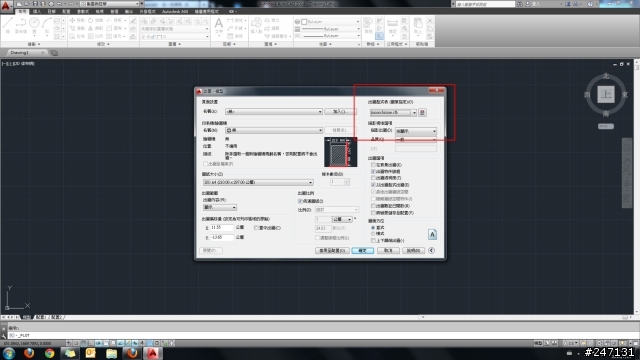Select the portrait orientation radio button

[x=373, y=227]
